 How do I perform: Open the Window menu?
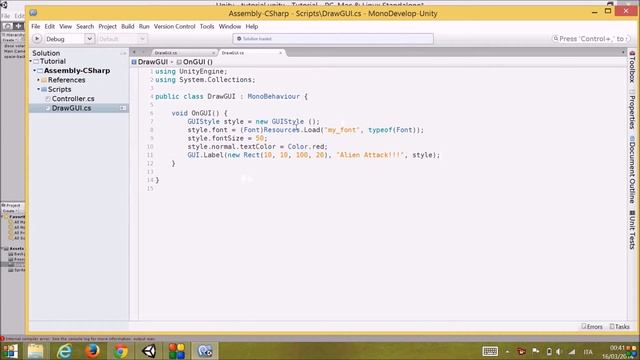230,27
